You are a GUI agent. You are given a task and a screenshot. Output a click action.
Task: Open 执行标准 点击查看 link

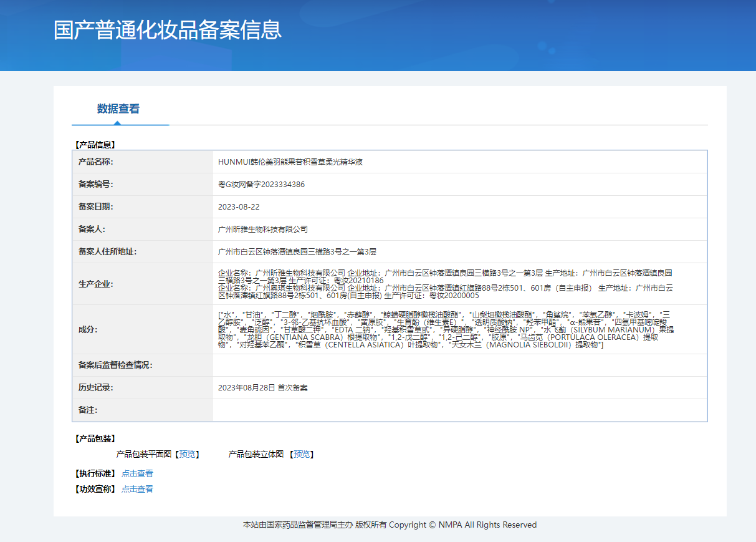tap(137, 473)
